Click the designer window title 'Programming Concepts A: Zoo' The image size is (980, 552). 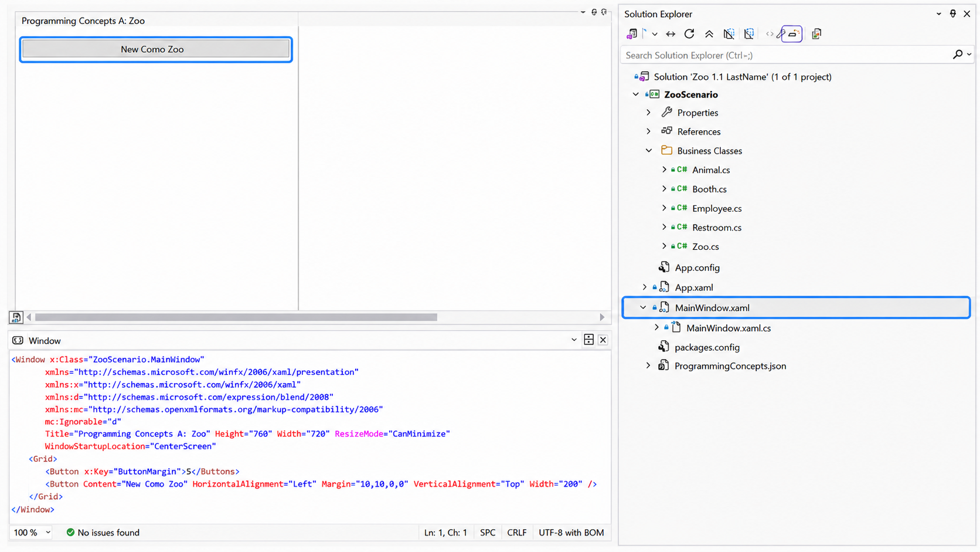tap(83, 21)
